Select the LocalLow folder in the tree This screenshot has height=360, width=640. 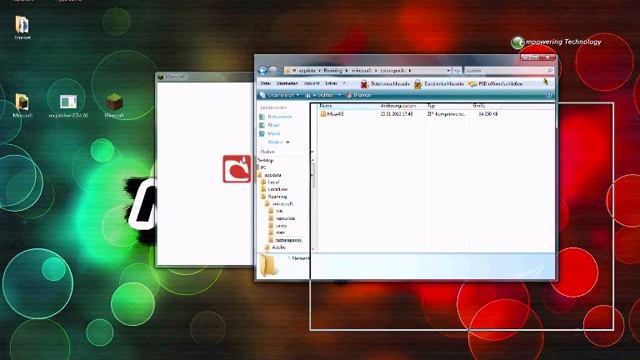click(277, 189)
